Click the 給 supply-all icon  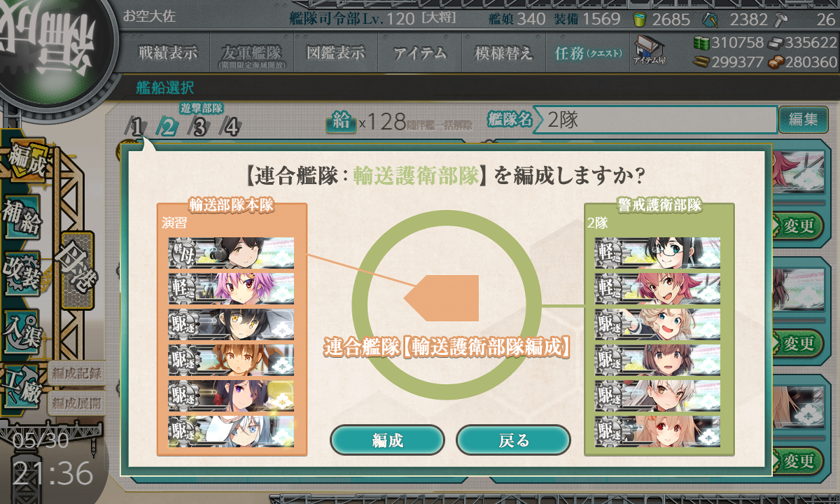point(341,121)
